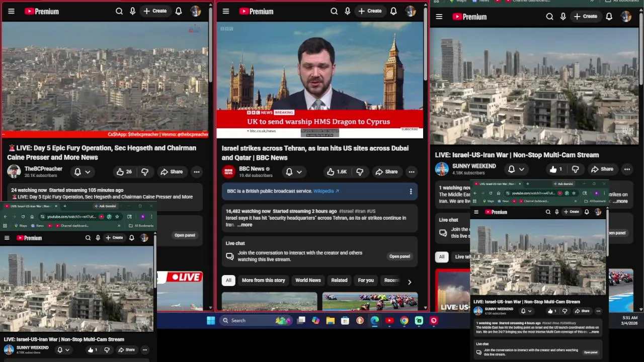The image size is (644, 362).
Task: Reload the page in the Chrome window overlapping TheBCPreacher
Action: click(23, 217)
